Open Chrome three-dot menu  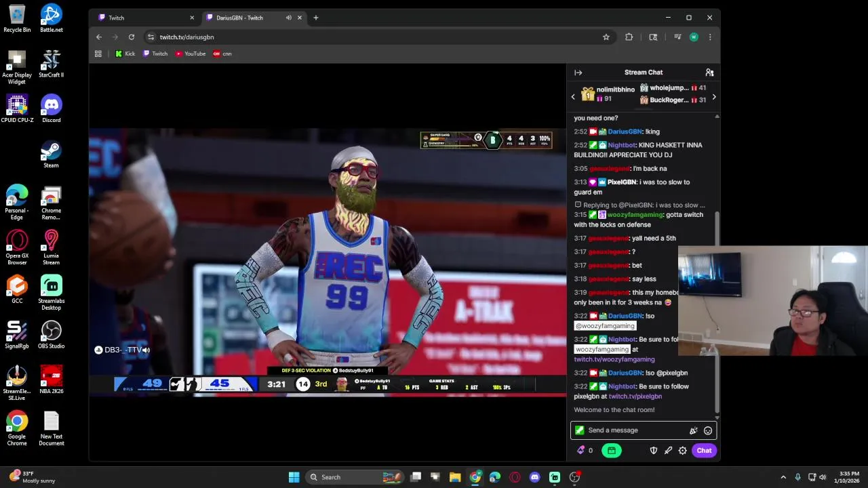pos(710,37)
